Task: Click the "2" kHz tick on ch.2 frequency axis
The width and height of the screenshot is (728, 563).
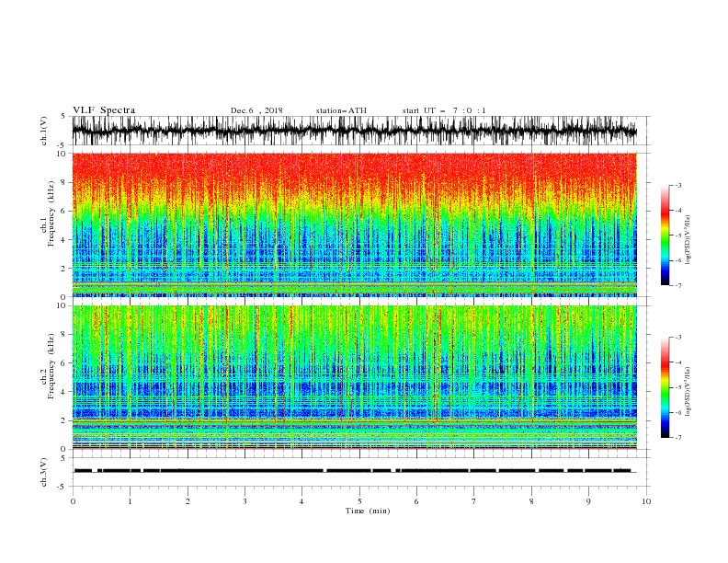Action: point(63,420)
